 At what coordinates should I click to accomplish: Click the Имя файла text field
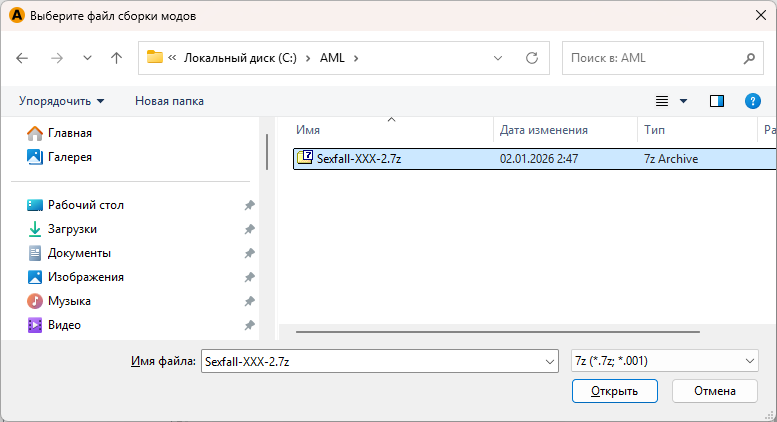tap(370, 361)
